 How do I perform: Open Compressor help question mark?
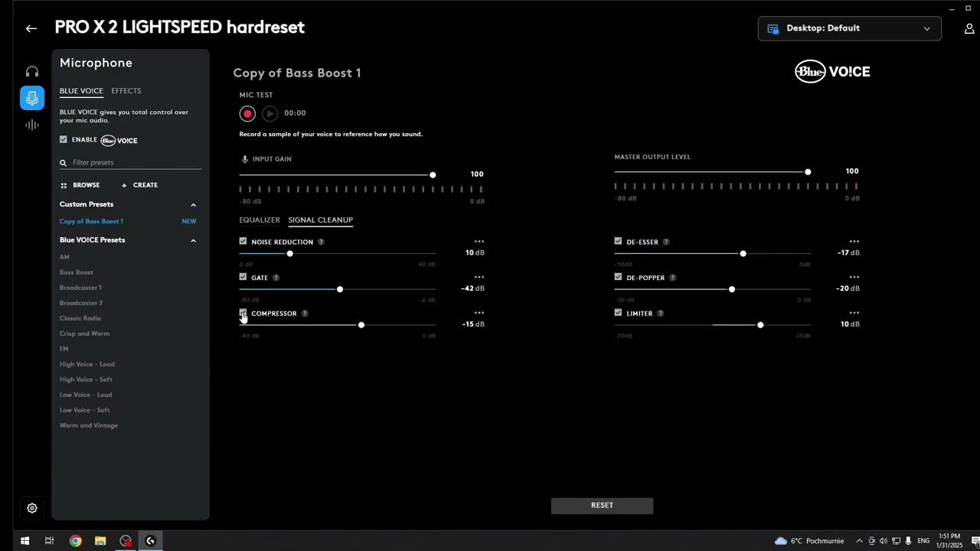click(x=305, y=314)
